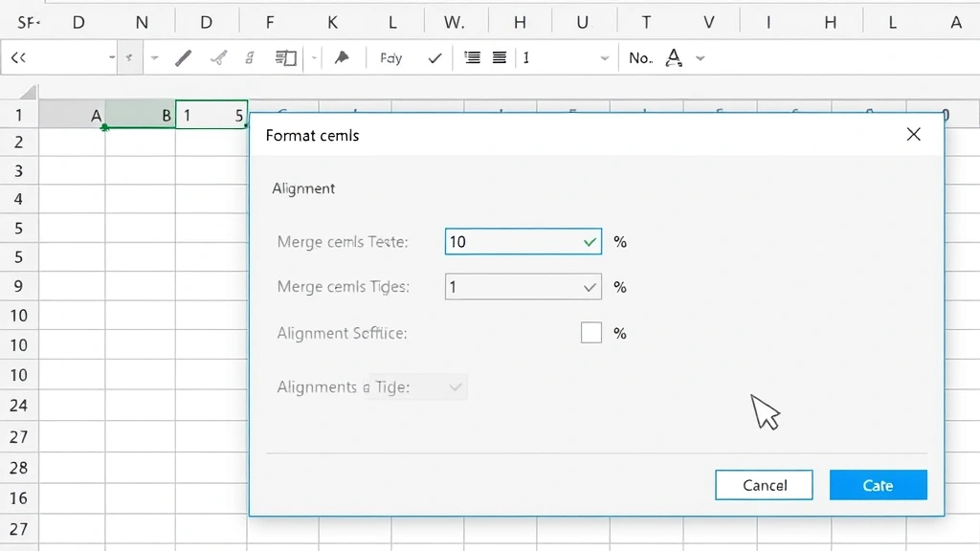Click the H menu at top
This screenshot has width=980, height=551.
pyautogui.click(x=520, y=20)
